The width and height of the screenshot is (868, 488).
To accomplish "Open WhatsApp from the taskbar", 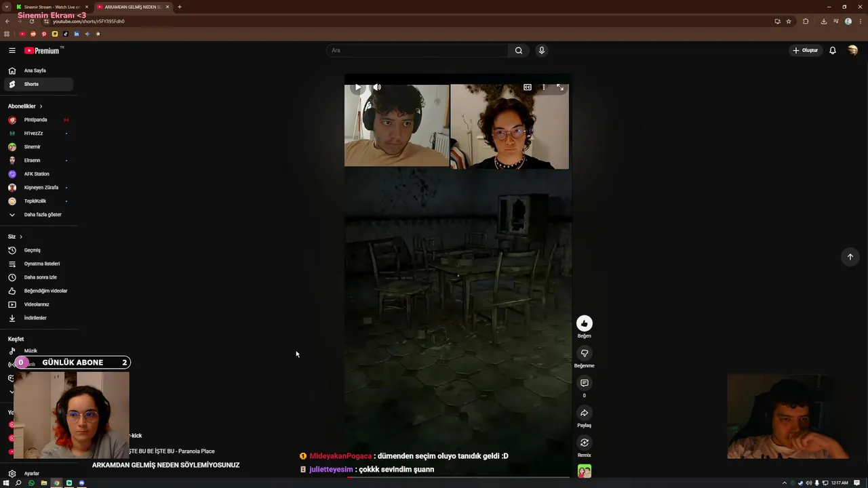I will [31, 483].
